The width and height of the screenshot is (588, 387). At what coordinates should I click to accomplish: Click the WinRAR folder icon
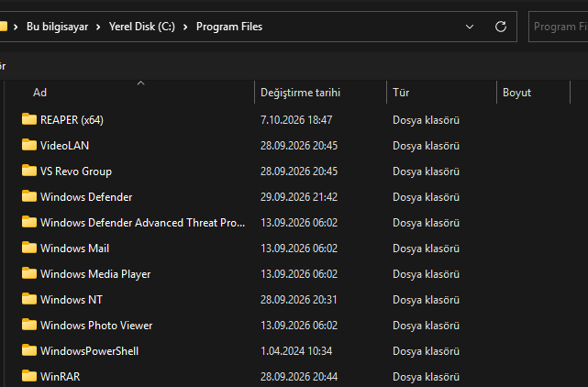(x=28, y=376)
